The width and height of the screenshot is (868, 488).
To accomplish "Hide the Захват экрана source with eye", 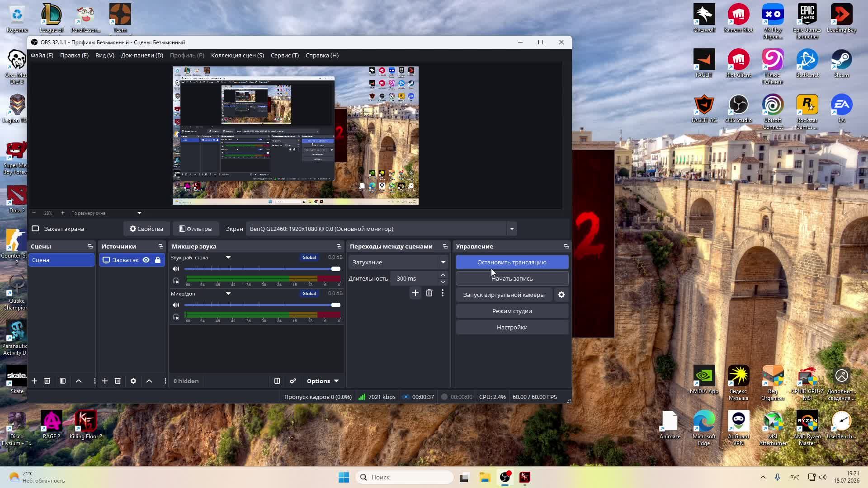I will [x=146, y=260].
